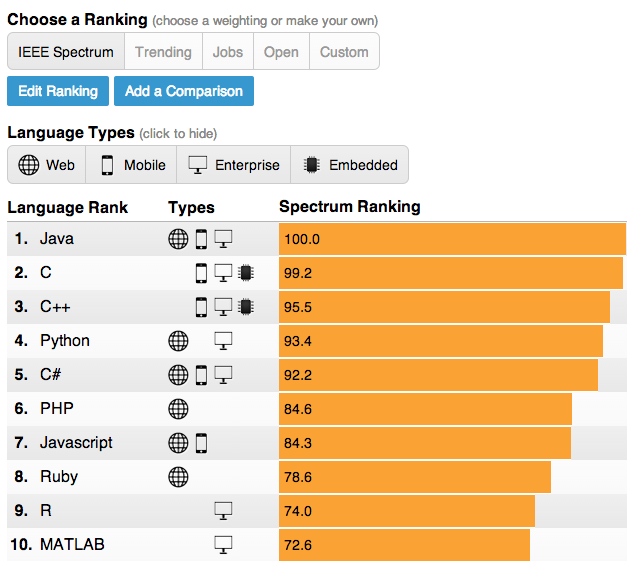The height and width of the screenshot is (561, 635).
Task: Select the C# language name
Action: (50, 375)
